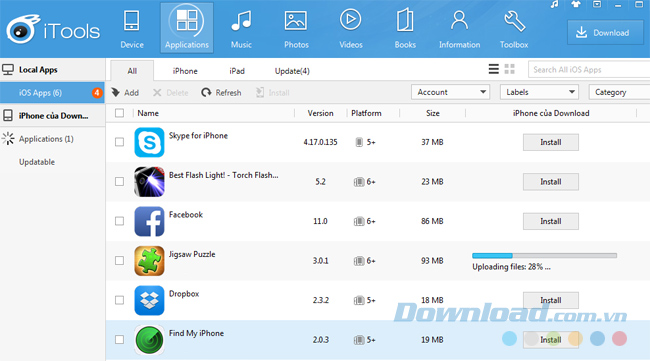Click the Delete toolbar button
The width and height of the screenshot is (650, 361).
[x=170, y=93]
